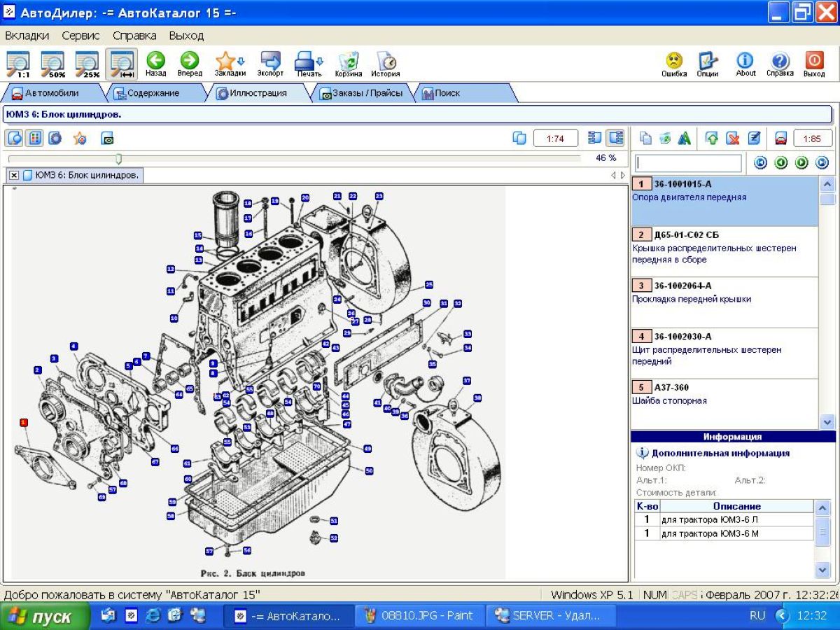Toggle the fit-to-width zoom button

pos(122,64)
